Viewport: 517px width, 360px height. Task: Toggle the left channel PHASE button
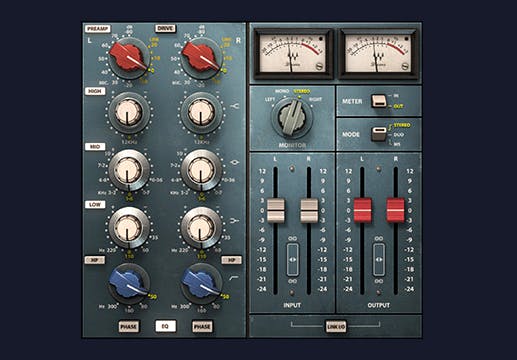click(x=129, y=327)
